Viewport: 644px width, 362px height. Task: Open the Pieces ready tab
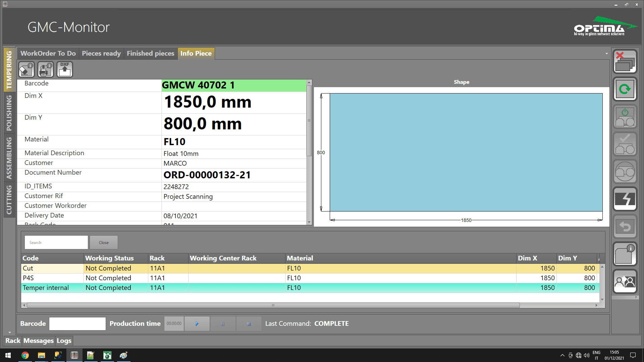pos(101,53)
